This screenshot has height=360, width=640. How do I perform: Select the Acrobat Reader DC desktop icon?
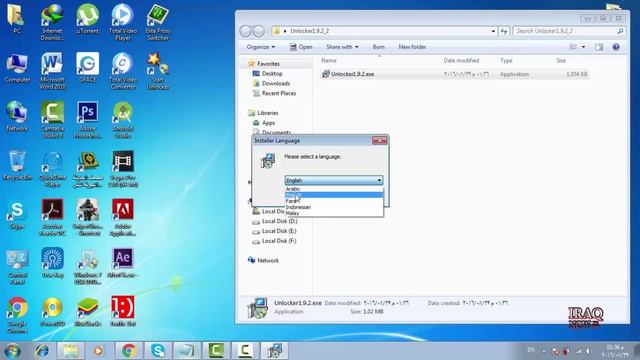click(52, 217)
